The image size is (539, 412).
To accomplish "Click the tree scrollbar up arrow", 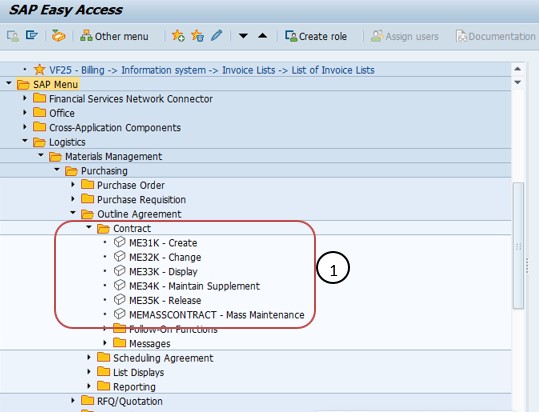I will point(517,69).
